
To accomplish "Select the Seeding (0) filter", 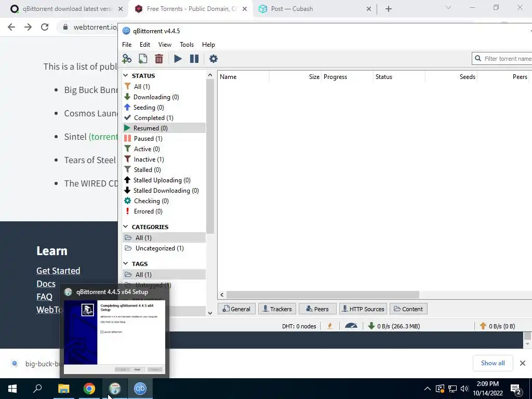I will pyautogui.click(x=164, y=107).
